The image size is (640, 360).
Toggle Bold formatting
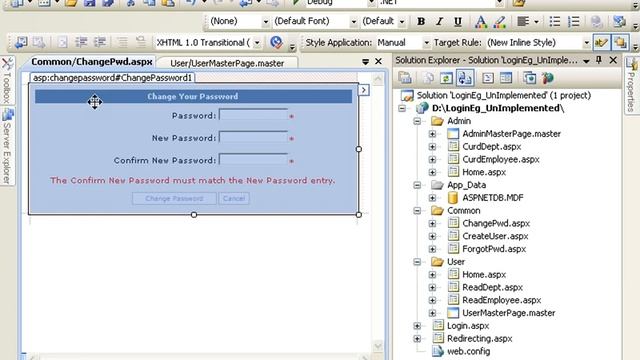click(x=421, y=21)
